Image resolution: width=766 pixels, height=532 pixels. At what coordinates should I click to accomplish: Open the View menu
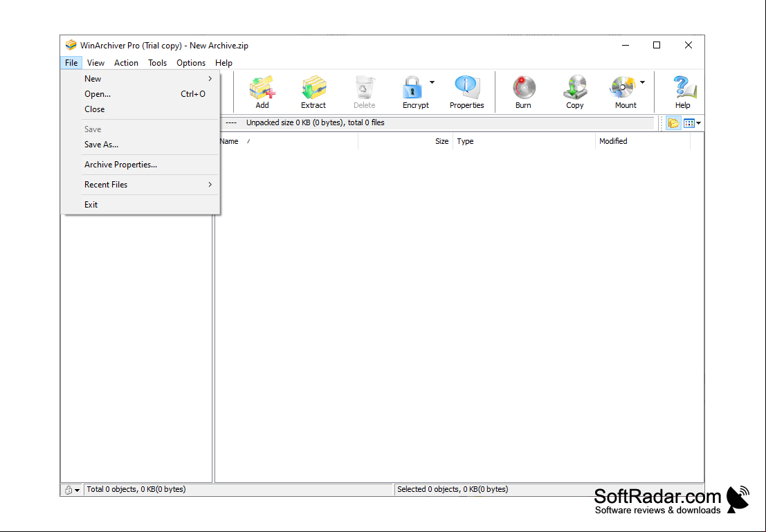[95, 62]
